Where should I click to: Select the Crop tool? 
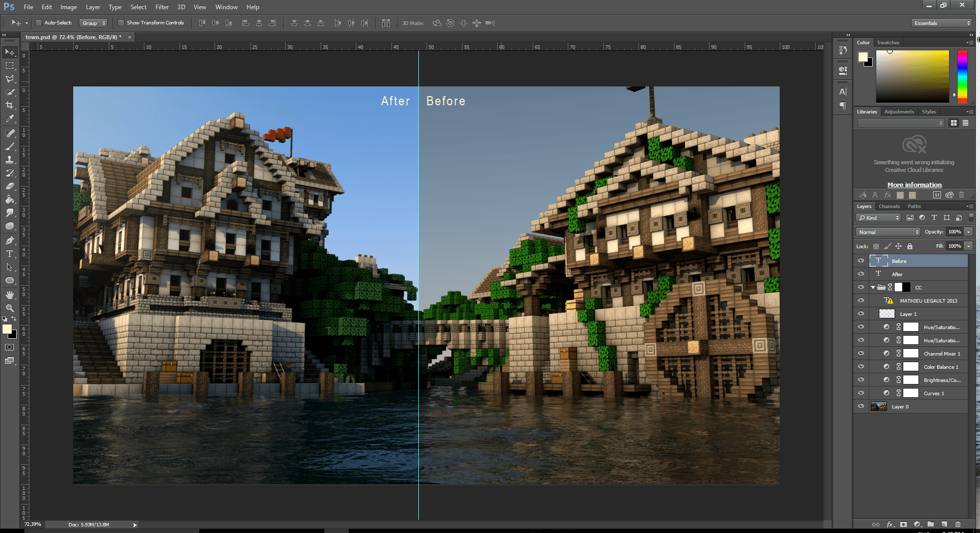tap(10, 105)
